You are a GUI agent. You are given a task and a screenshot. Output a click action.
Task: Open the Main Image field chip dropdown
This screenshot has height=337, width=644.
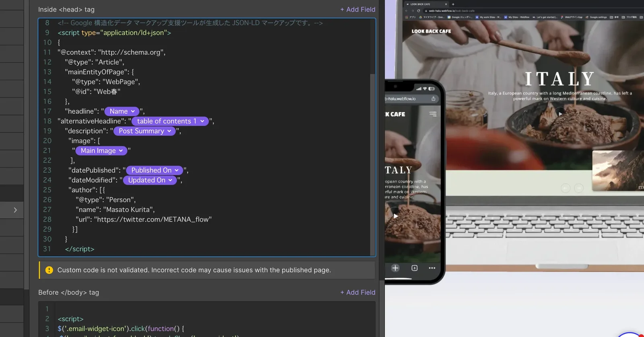(x=101, y=151)
